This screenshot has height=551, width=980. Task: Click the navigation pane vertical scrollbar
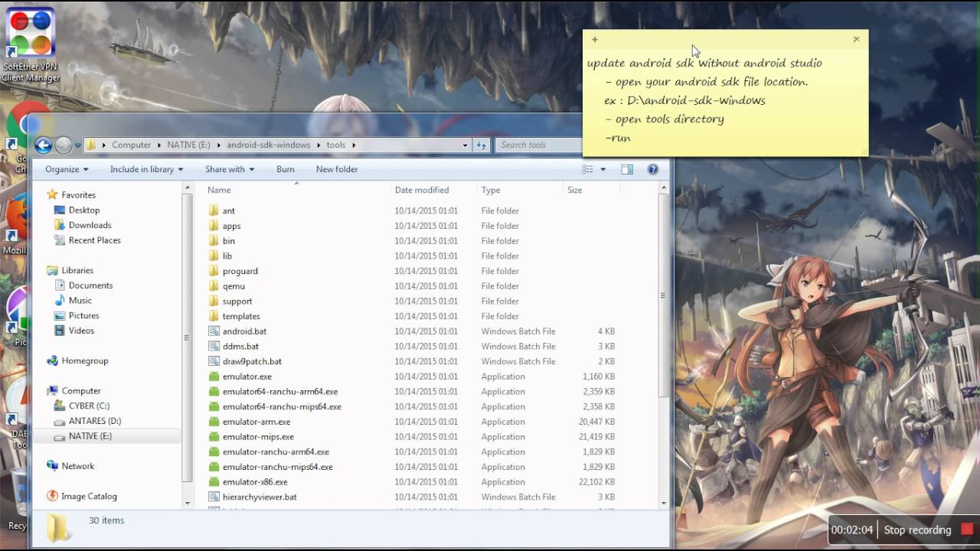tap(188, 337)
